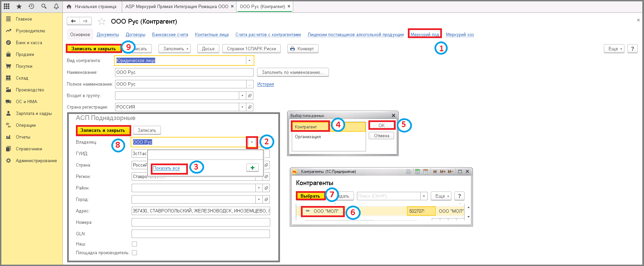Switch to the Договоры tab
The image size is (644, 266).
136,34
